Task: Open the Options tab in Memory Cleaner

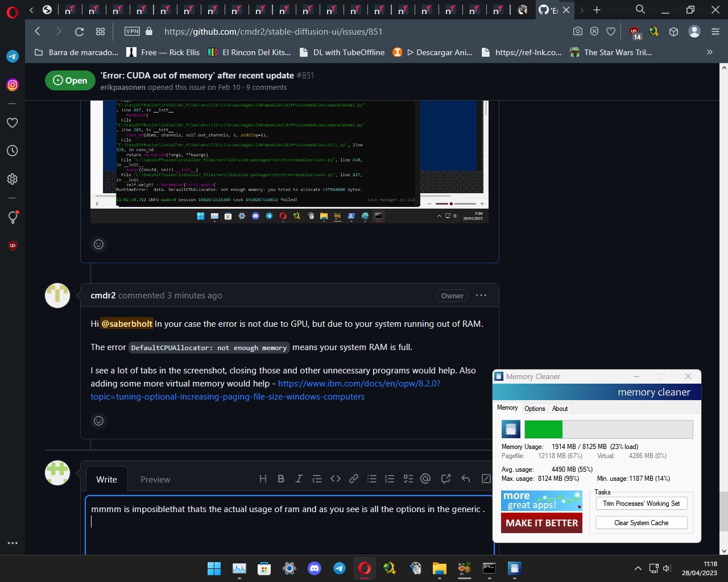Action: pos(534,408)
